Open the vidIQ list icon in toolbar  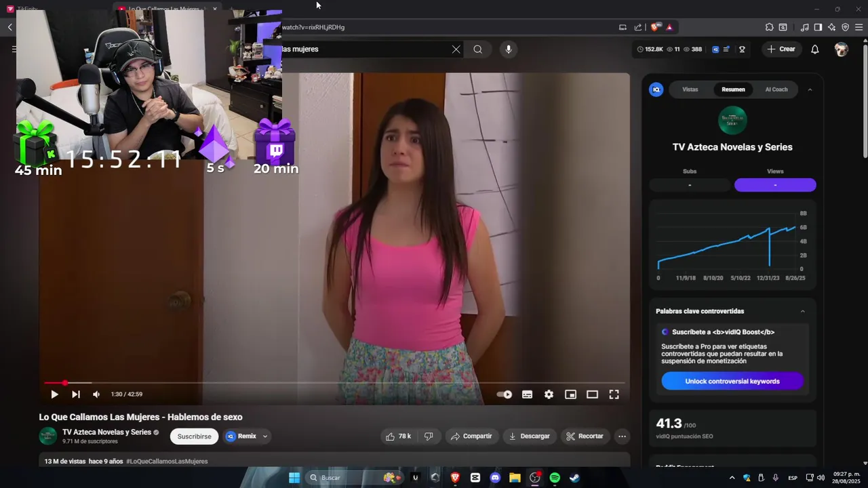coord(727,49)
